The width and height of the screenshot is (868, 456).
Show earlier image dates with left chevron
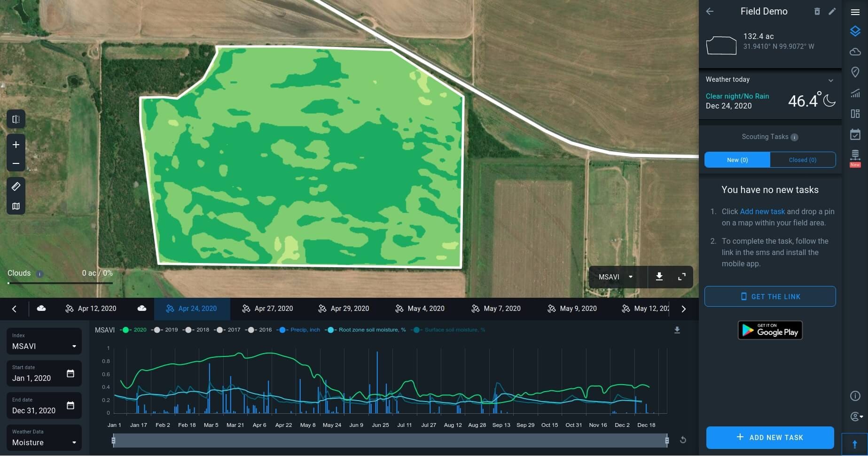(14, 309)
